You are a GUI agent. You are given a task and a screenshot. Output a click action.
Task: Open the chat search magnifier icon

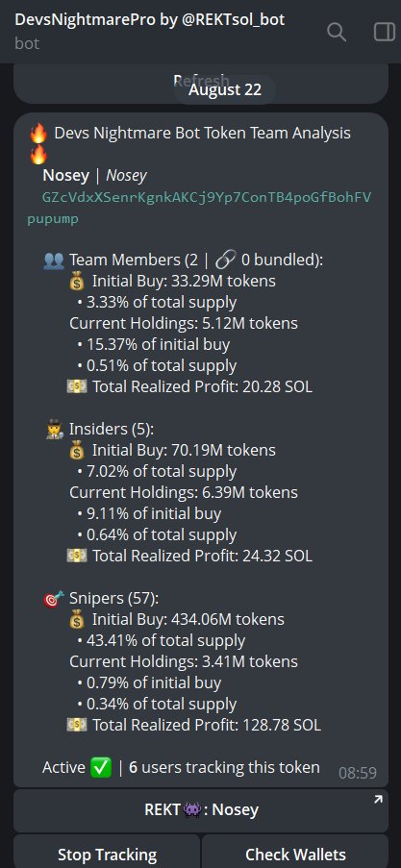(x=337, y=32)
